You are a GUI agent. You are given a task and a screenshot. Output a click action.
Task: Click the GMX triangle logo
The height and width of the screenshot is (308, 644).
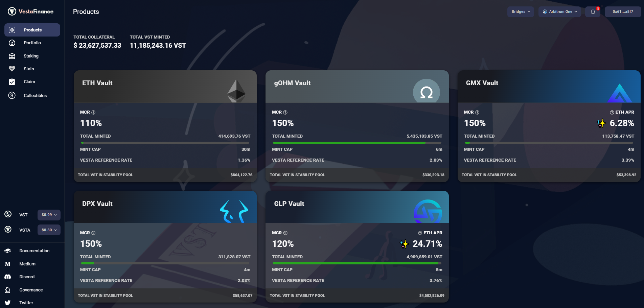click(619, 93)
